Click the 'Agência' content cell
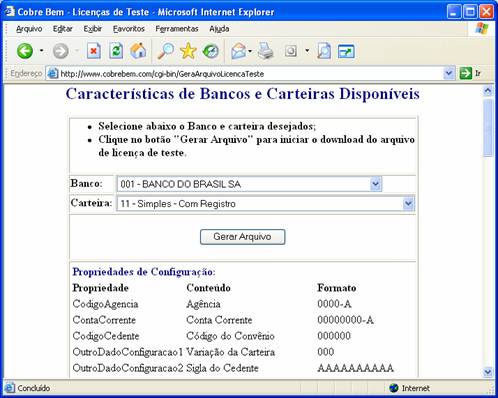The image size is (498, 398). point(203,304)
